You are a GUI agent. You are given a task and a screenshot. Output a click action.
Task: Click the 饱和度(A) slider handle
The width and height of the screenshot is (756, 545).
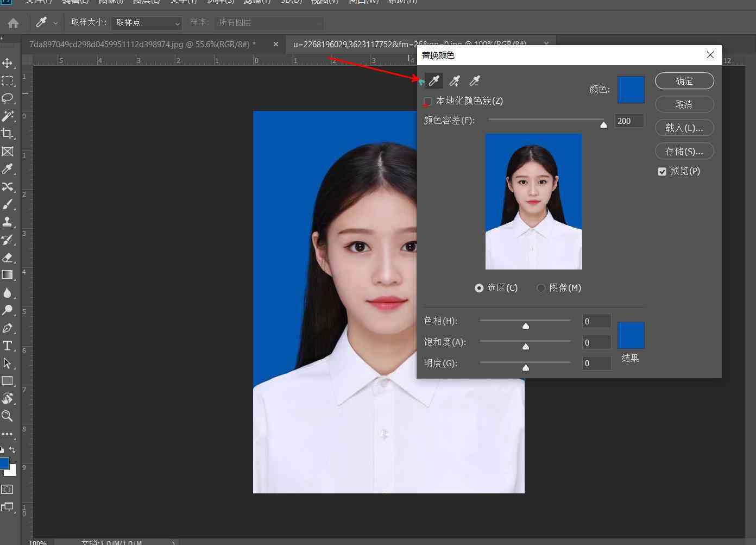(526, 346)
